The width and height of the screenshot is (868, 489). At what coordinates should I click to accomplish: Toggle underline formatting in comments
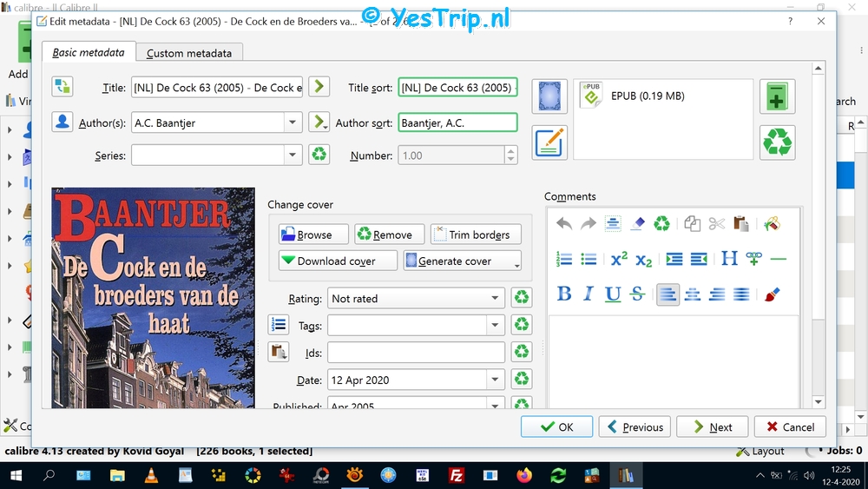tap(613, 294)
